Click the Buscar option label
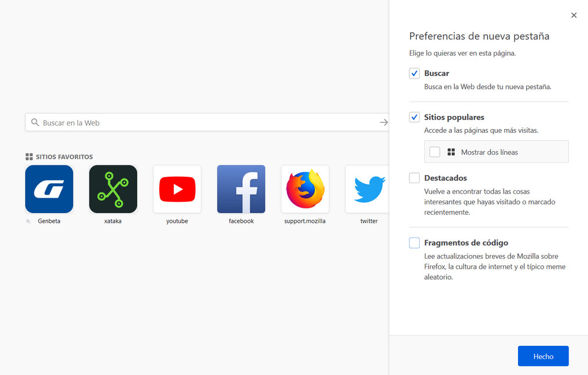 (436, 73)
